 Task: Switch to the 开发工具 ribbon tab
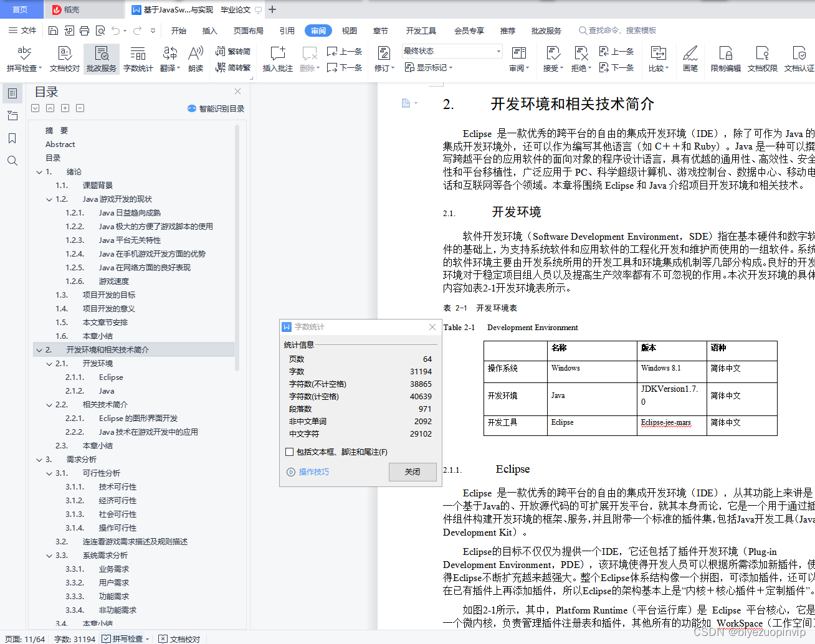421,31
